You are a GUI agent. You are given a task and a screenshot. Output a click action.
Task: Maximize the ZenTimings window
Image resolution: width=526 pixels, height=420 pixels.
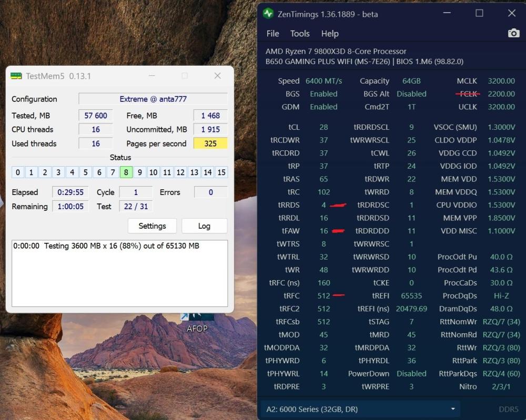click(479, 14)
